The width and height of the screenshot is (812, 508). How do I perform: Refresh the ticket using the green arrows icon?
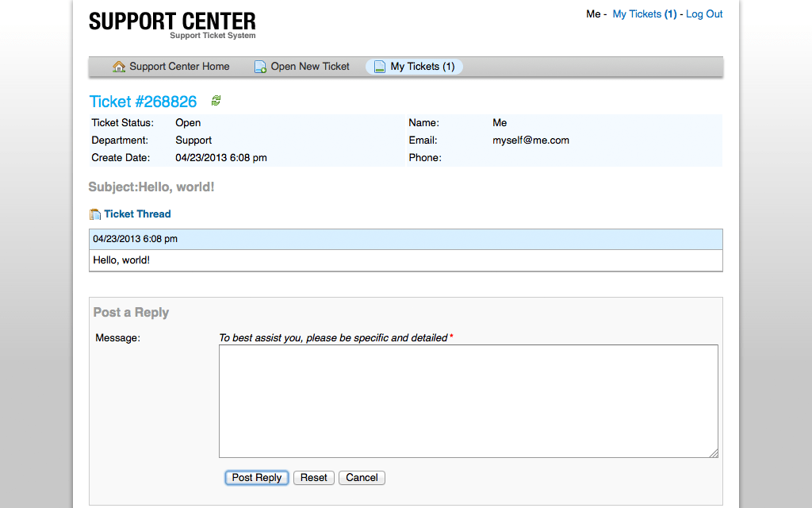pos(216,101)
